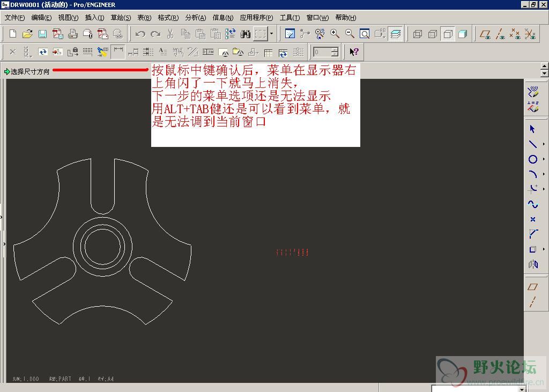Click the numeric value field in toolbar
This screenshot has width=549, height=392.
tap(322, 52)
